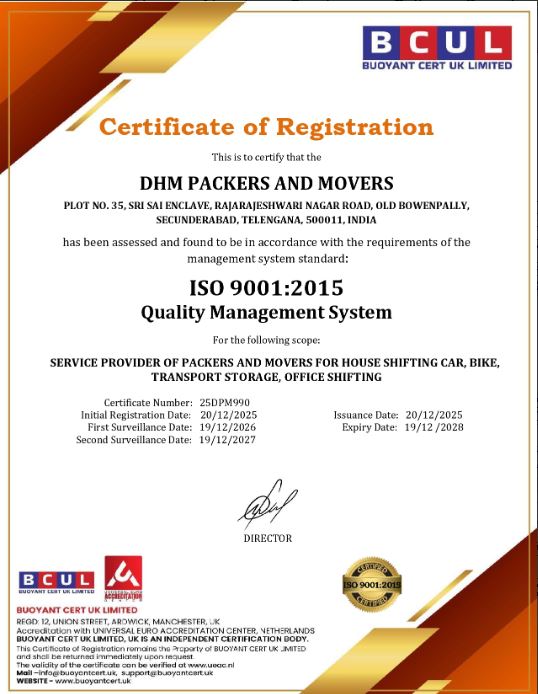538x694 pixels.
Task: Click the red 'BUOYANT CERT UK LIMITED' footer heading
Action: pos(77,610)
